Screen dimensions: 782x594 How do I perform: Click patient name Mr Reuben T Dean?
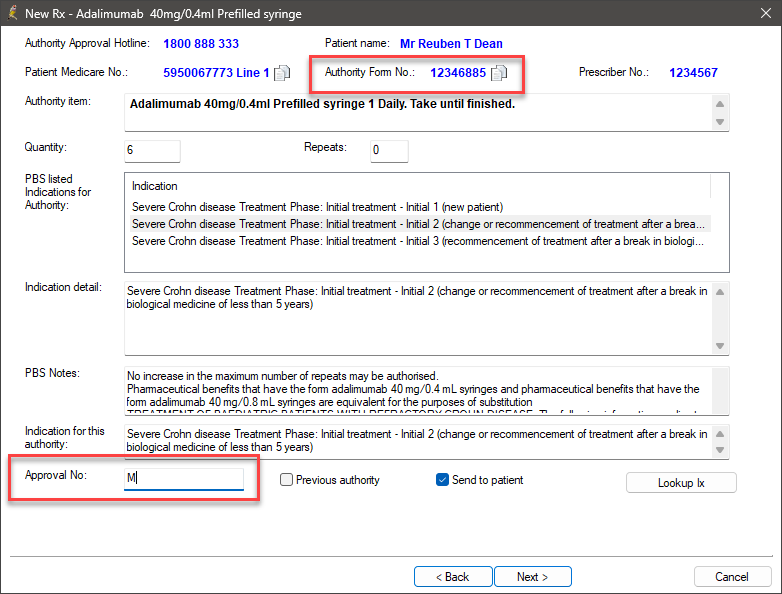[451, 44]
